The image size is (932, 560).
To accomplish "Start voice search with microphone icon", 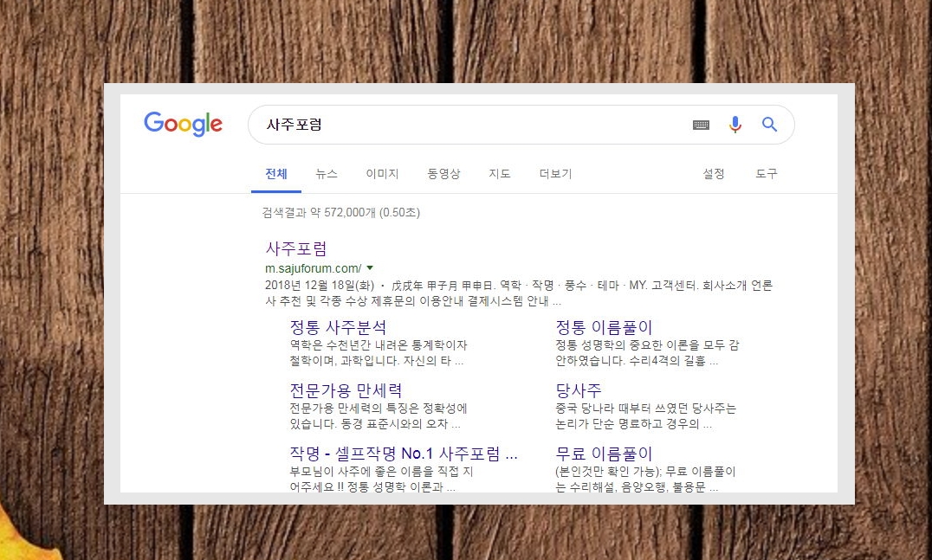I will point(735,124).
